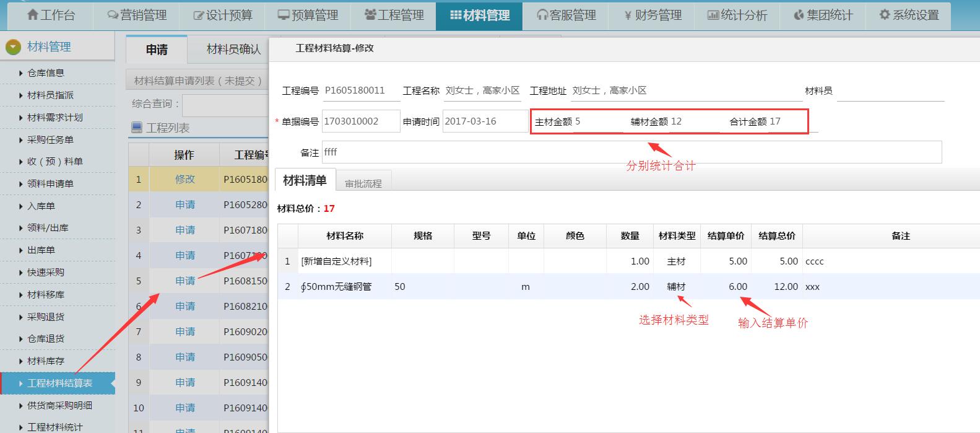Switch to the 审批流程 tab
The height and width of the screenshot is (433, 980).
[x=363, y=183]
